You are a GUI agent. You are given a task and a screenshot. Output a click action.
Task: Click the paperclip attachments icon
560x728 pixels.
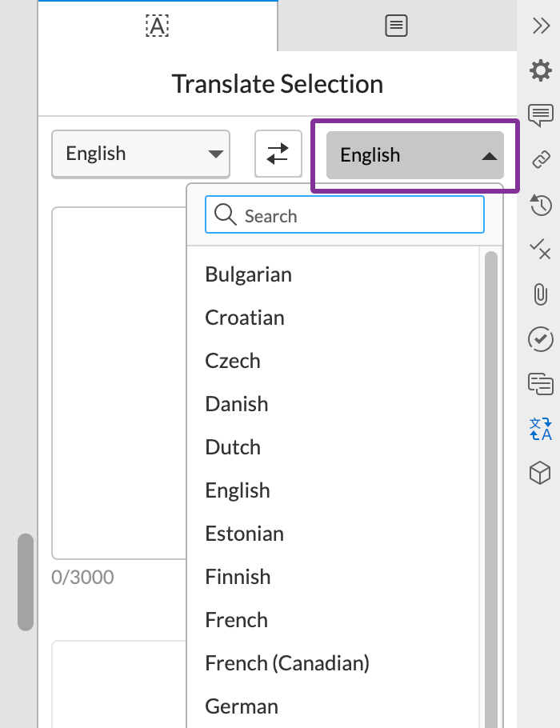pyautogui.click(x=542, y=294)
